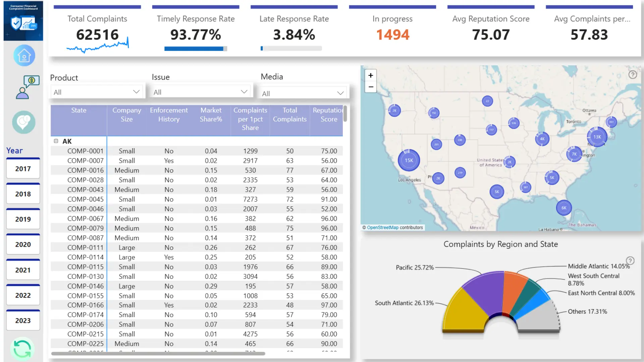The width and height of the screenshot is (644, 362).
Task: Select the 2017 year slicer
Action: 23,169
